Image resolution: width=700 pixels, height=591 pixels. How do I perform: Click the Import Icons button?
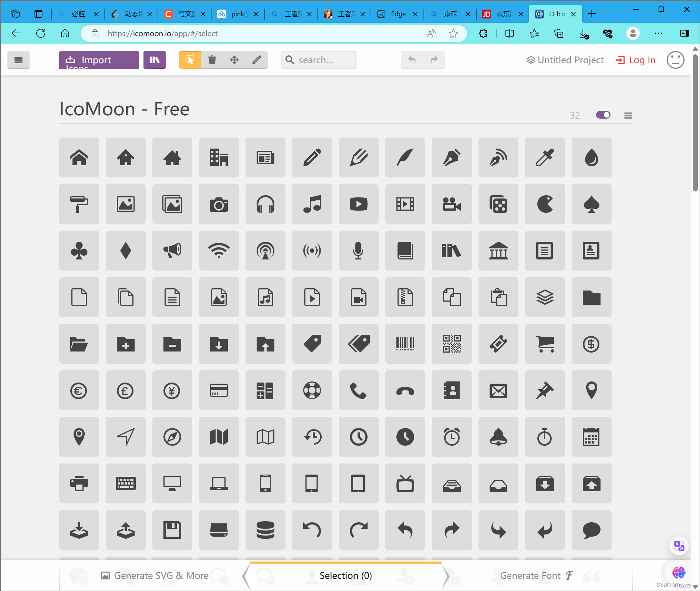point(99,60)
